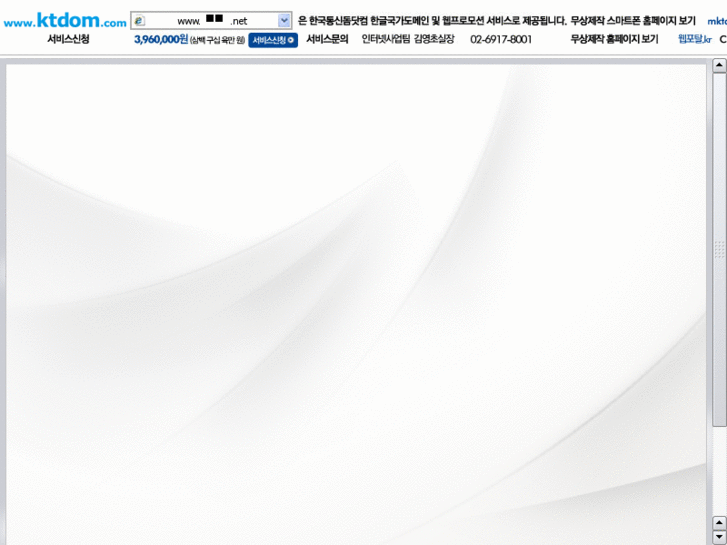The width and height of the screenshot is (727, 545).
Task: Click the Internet Explorer page icon in address box
Action: click(139, 21)
